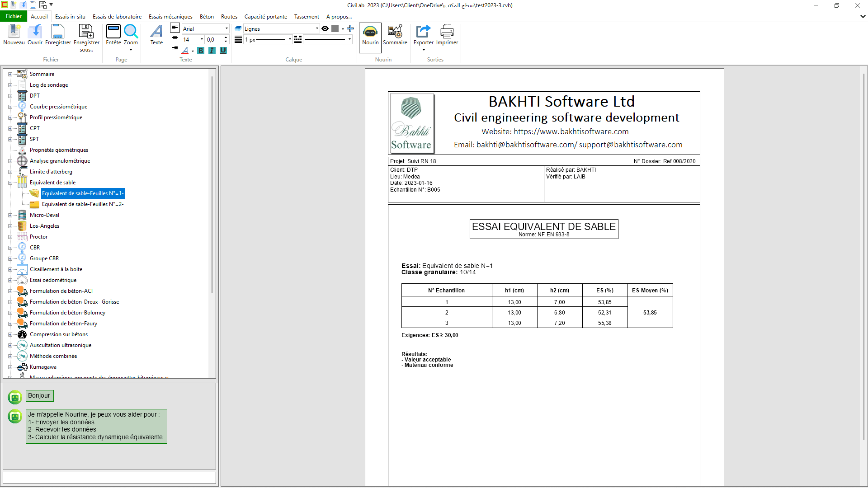Right-align text in Texte group
Viewport: 868px width, 488px height.
point(175,47)
